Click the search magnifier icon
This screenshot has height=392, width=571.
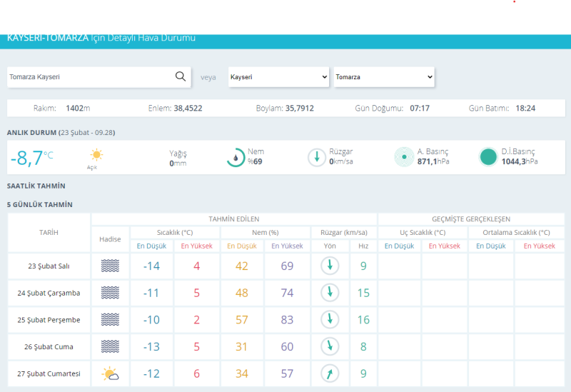181,76
